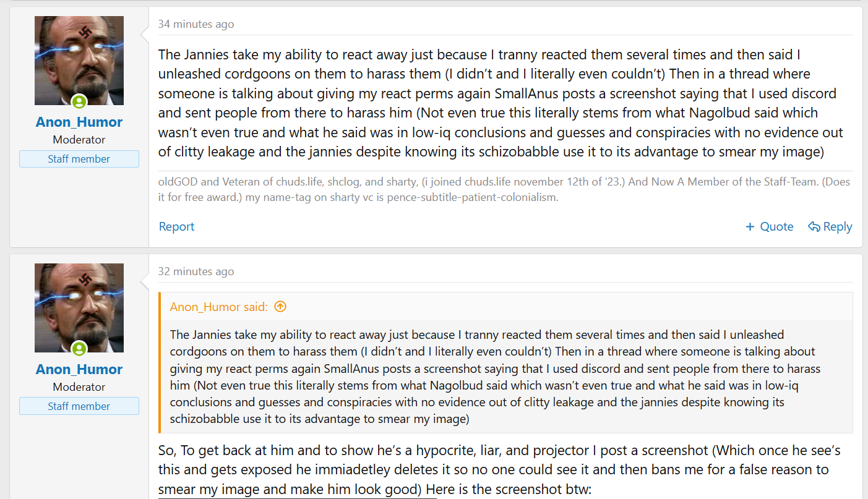The image size is (868, 499).
Task: Click the plus icon on the Quote button
Action: pyautogui.click(x=750, y=227)
